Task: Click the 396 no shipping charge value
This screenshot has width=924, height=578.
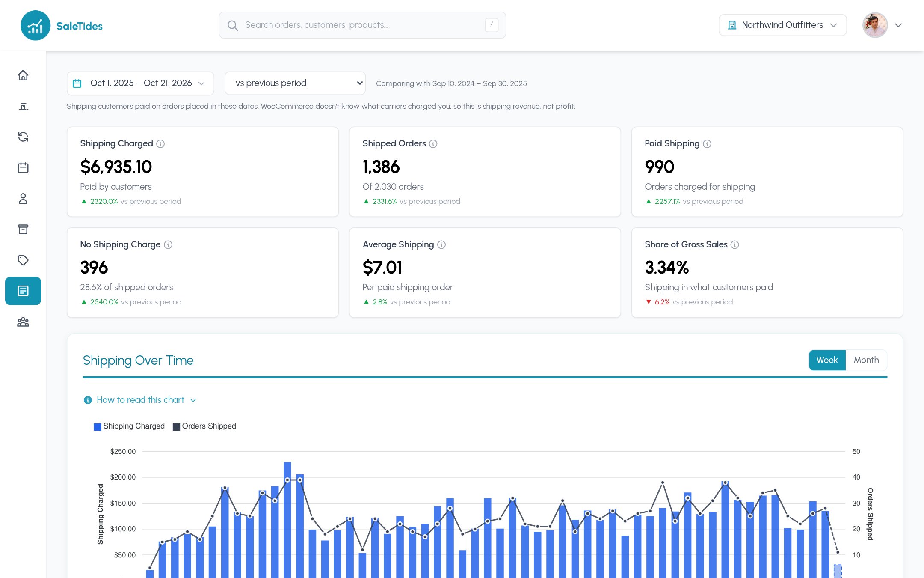Action: point(94,268)
